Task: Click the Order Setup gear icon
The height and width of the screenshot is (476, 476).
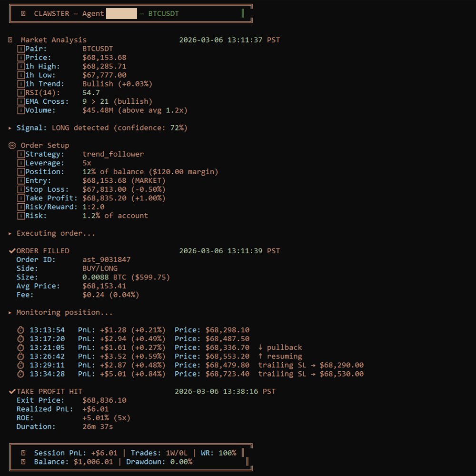Action: point(12,145)
